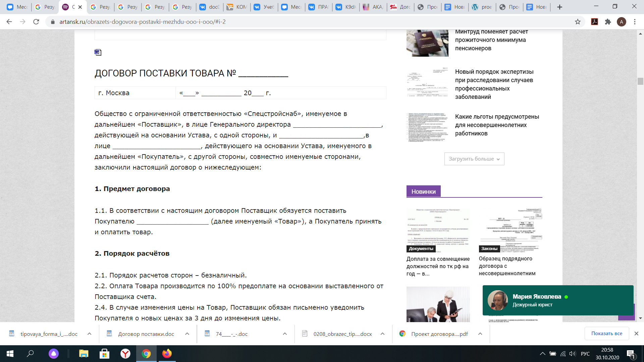Switch to the ПРА VK tab
Image resolution: width=644 pixels, height=362 pixels.
pyautogui.click(x=318, y=7)
